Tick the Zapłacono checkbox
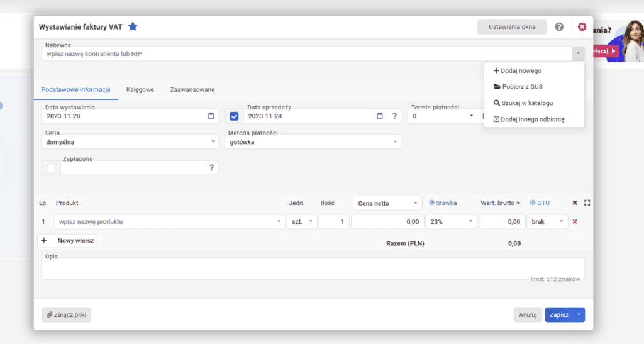 point(51,168)
